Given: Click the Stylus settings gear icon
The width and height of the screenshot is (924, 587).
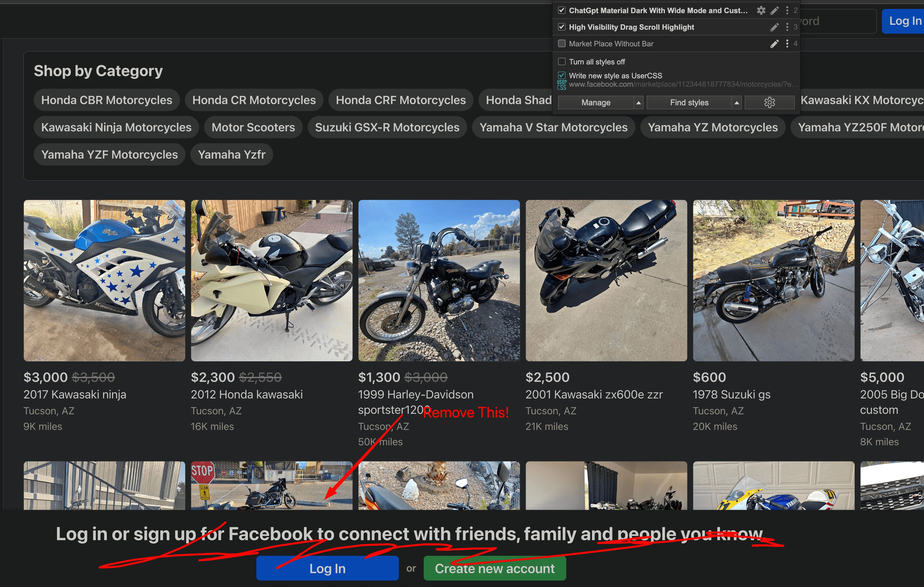Looking at the screenshot, I should [768, 102].
